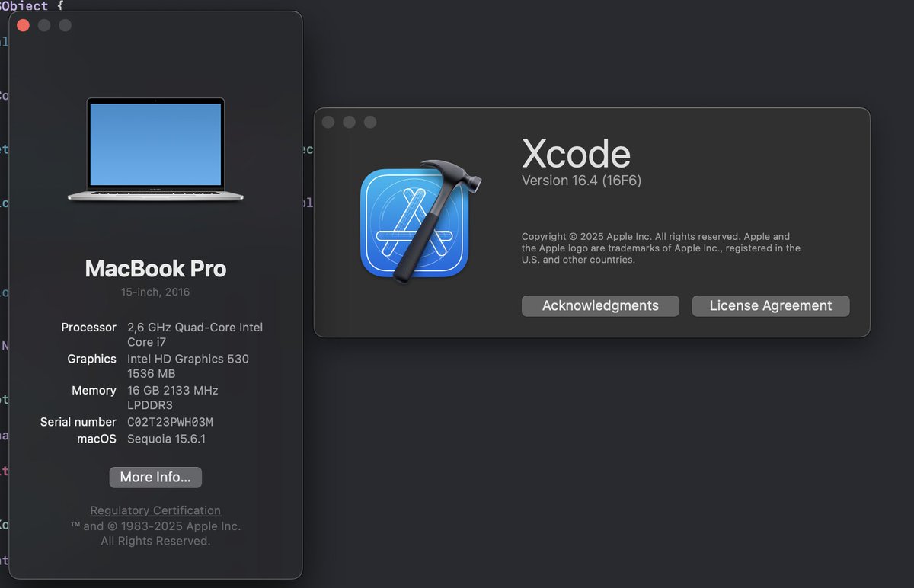
Task: Close the About This Mac window
Action: point(23,25)
